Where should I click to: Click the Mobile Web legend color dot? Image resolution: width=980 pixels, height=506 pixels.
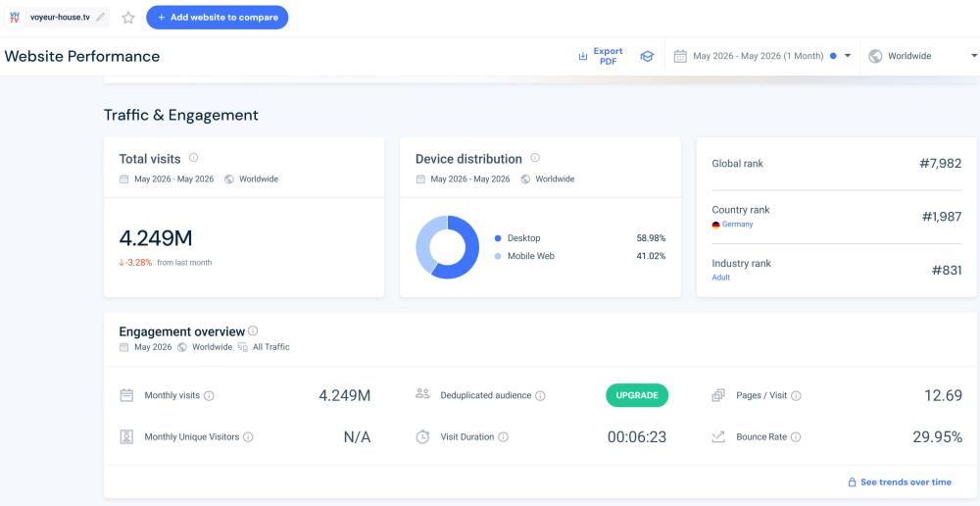tap(498, 257)
